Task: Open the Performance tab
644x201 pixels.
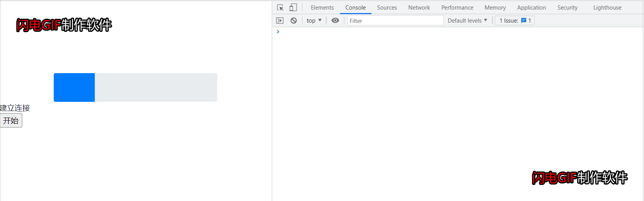Action: pos(457,8)
